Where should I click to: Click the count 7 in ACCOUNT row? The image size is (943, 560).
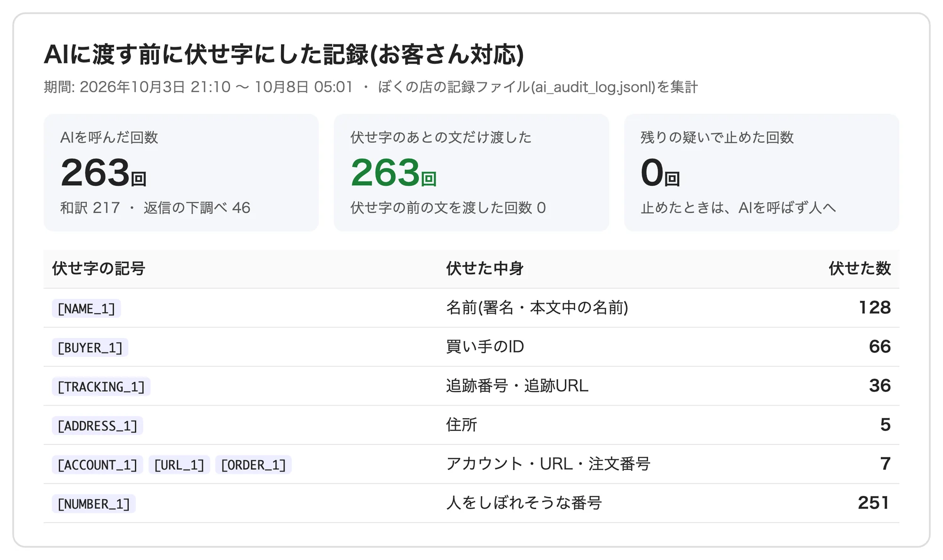(x=885, y=464)
